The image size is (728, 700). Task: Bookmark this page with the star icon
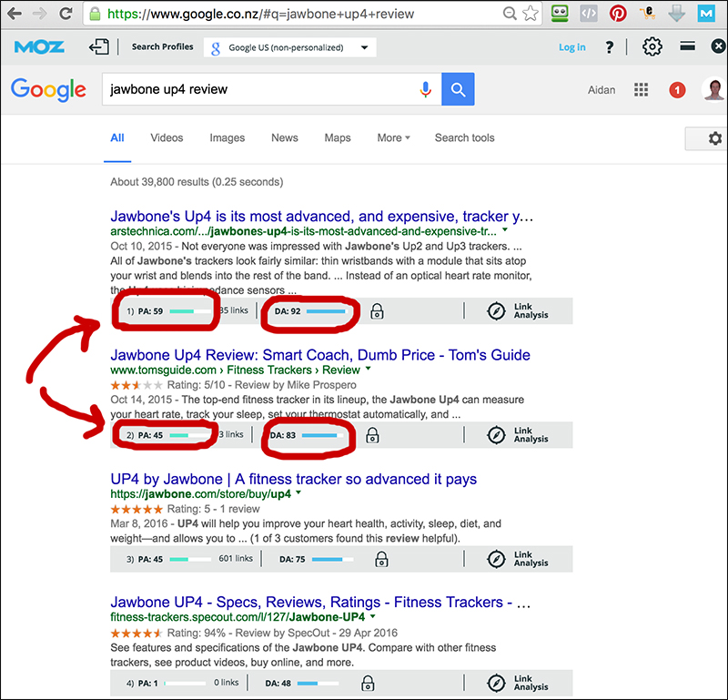coord(531,14)
